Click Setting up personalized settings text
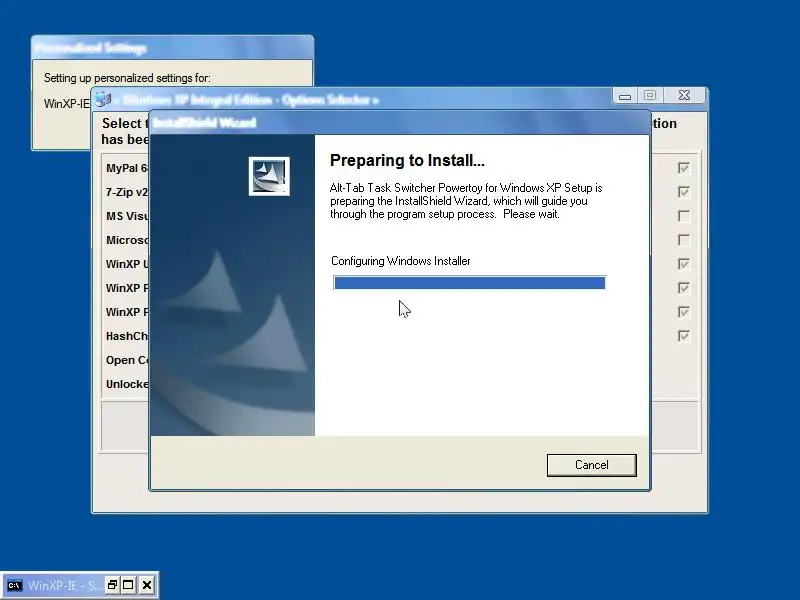 [127, 78]
